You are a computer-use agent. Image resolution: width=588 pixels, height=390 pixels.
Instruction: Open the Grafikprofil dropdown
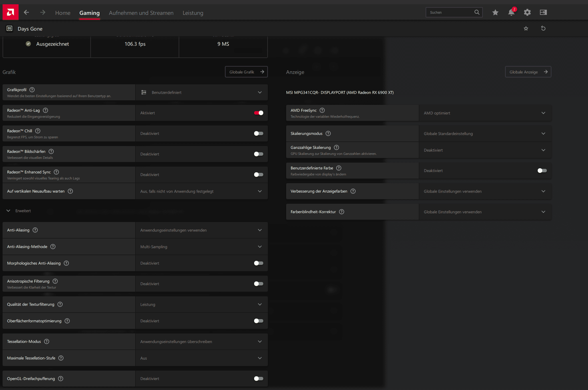click(x=202, y=92)
